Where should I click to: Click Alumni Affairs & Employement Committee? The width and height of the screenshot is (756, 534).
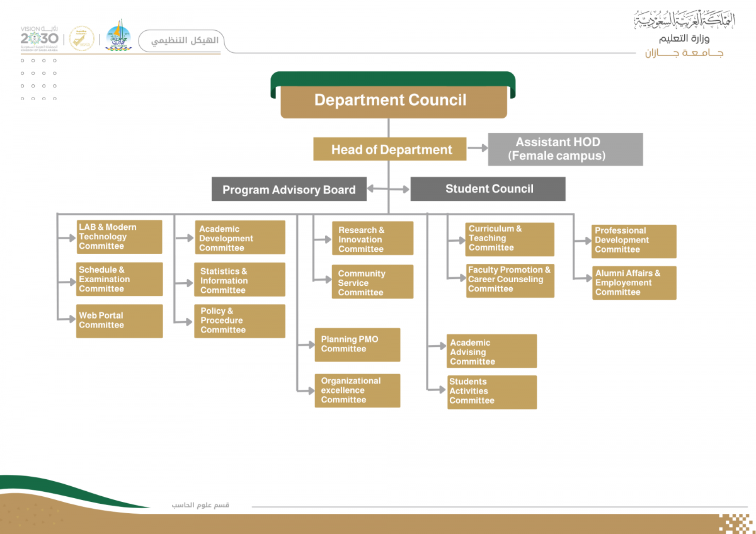tap(634, 283)
